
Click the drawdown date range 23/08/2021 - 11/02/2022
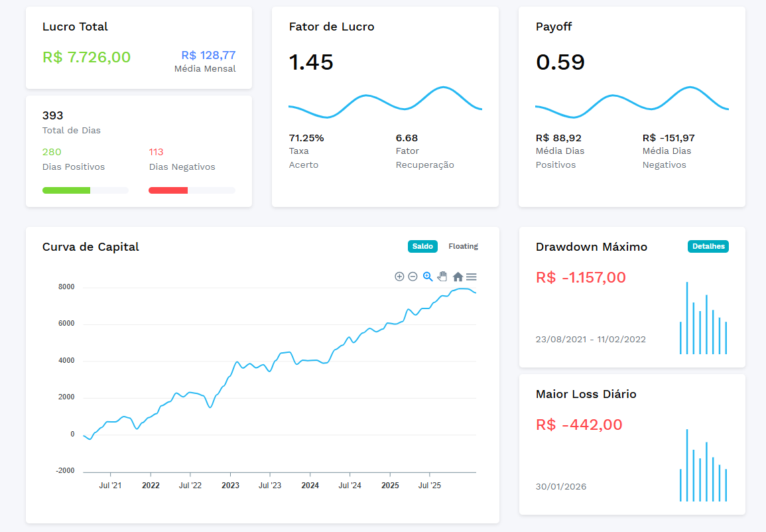click(590, 340)
